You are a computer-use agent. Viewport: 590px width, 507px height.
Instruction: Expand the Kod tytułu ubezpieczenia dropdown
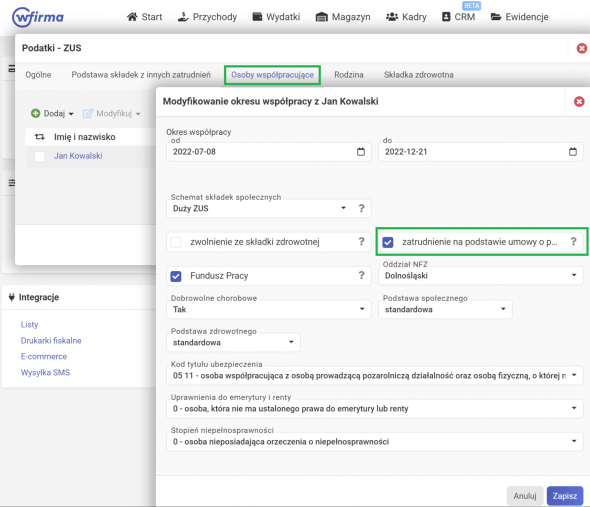pyautogui.click(x=374, y=375)
